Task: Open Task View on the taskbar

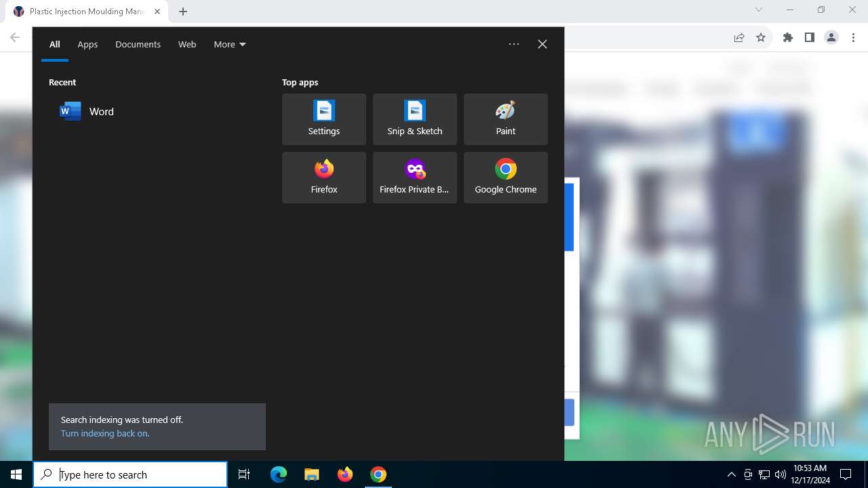Action: [244, 474]
